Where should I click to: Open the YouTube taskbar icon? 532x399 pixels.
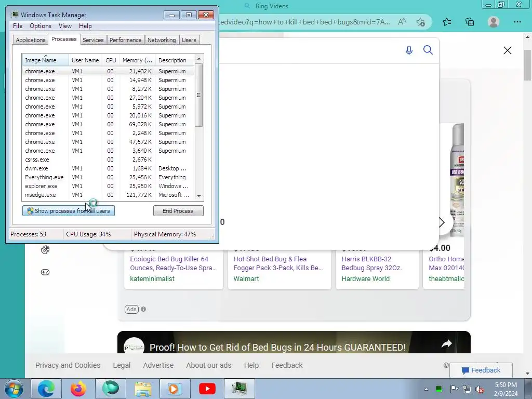click(207, 389)
